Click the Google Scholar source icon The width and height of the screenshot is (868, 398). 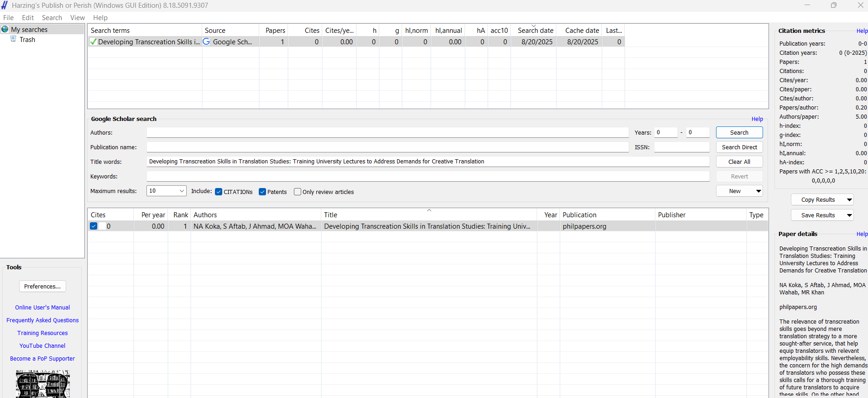(x=206, y=42)
